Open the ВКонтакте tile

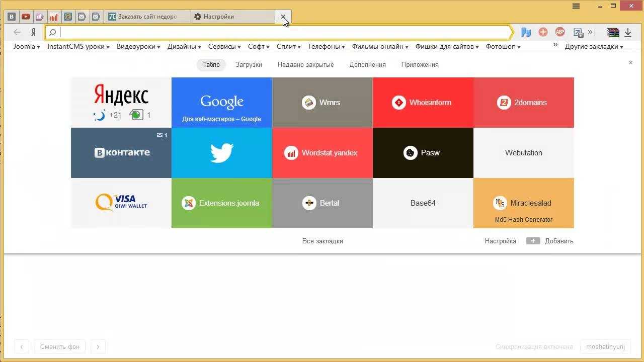click(121, 153)
